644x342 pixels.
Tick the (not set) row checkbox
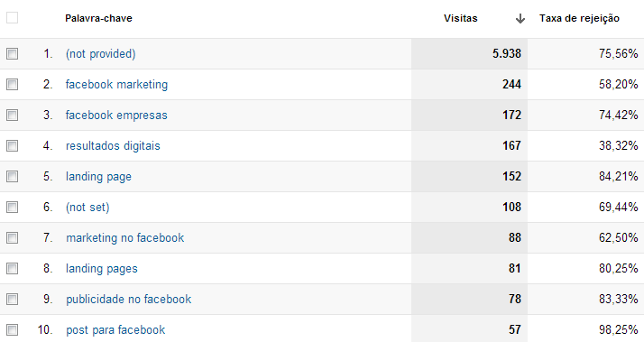coord(13,207)
